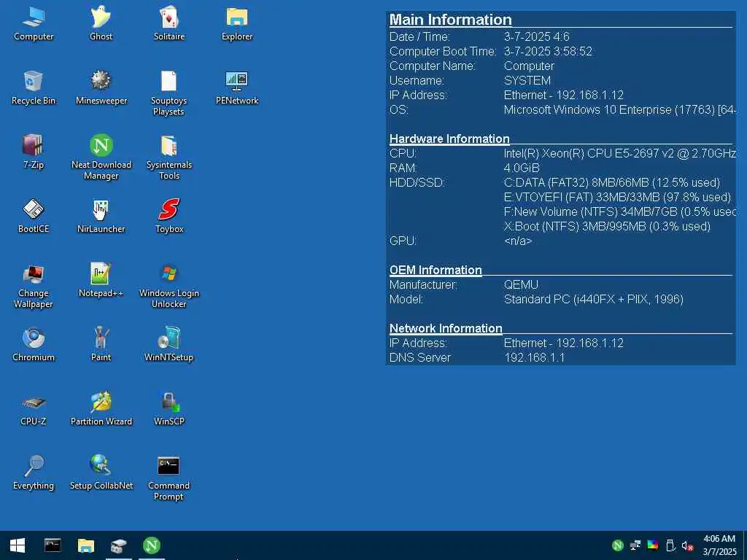Open the taskbar command prompt button
The width and height of the screenshot is (747, 560).
click(x=53, y=545)
